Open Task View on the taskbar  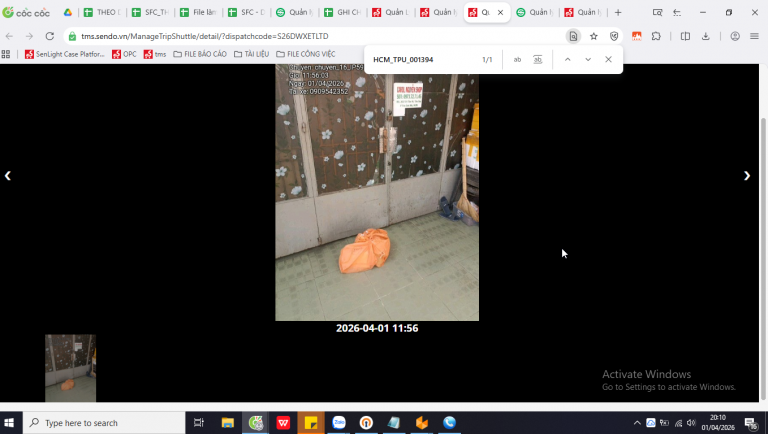point(198,422)
